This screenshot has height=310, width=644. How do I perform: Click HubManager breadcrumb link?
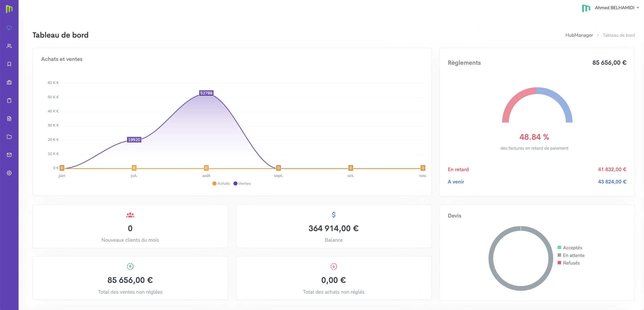click(x=579, y=35)
